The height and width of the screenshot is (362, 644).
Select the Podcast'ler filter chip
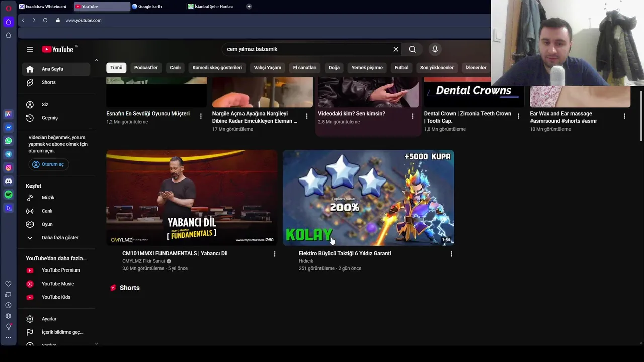146,68
